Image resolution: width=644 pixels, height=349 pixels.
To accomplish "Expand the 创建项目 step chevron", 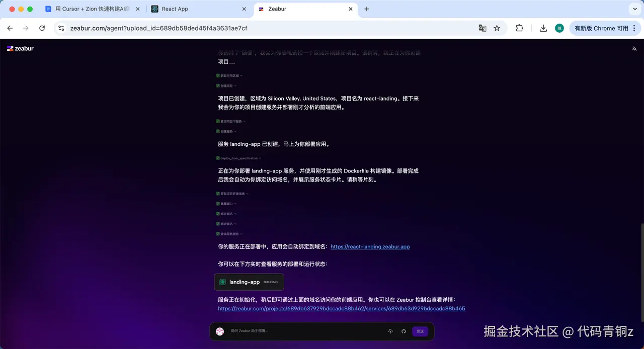I will (235, 86).
